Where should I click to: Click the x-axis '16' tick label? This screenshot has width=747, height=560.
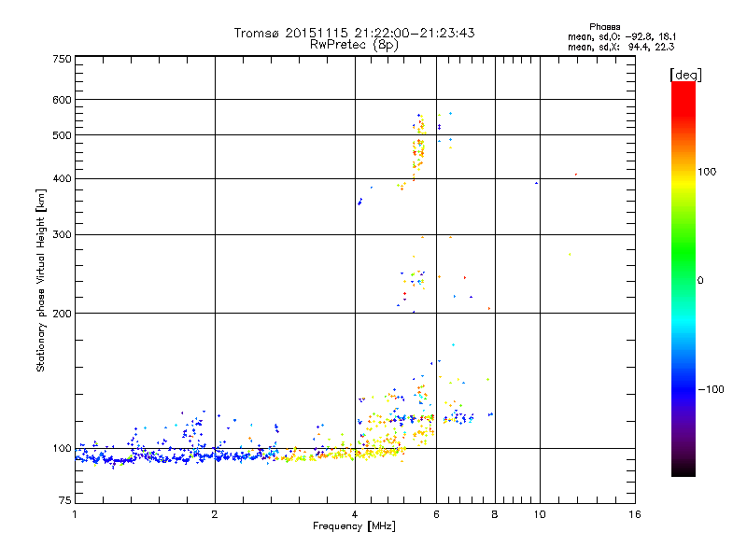coord(635,514)
